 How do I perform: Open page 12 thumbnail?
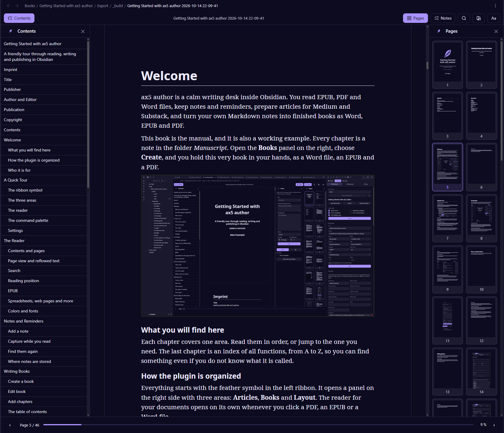(481, 320)
